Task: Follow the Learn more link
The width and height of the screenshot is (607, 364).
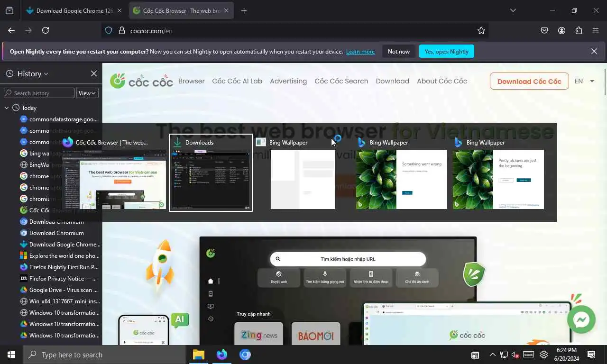Action: 360,52
